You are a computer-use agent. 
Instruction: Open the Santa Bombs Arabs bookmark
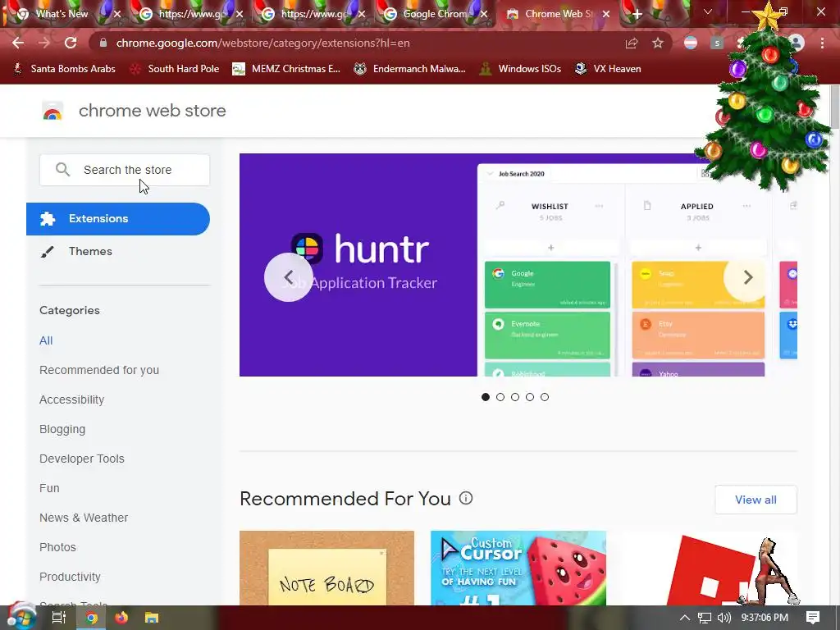tap(64, 69)
